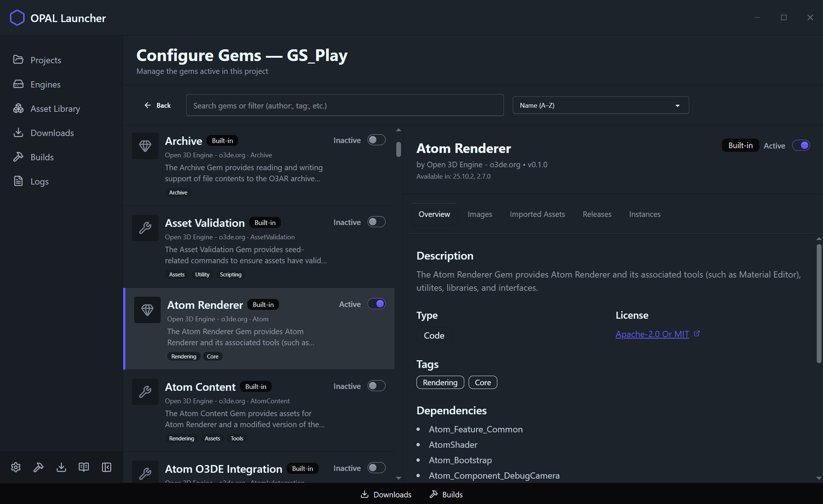This screenshot has width=823, height=504.
Task: Click the detail panel scrollbar thumb
Action: tap(819, 303)
